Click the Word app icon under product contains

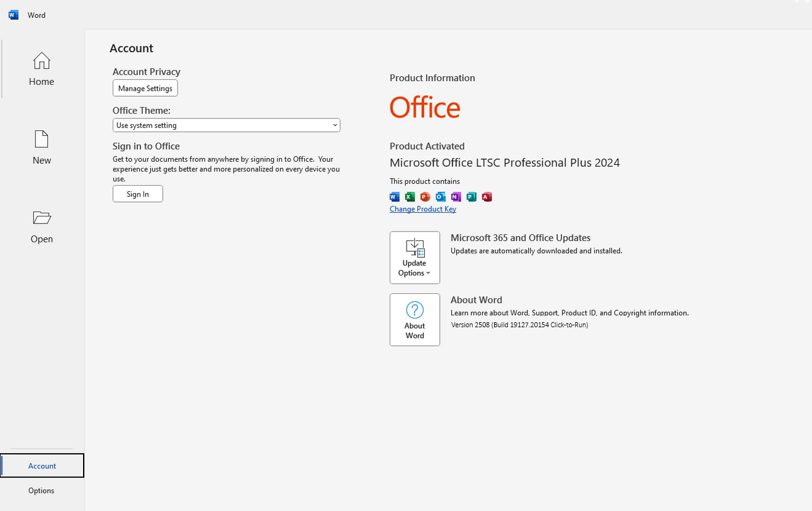pyautogui.click(x=395, y=197)
